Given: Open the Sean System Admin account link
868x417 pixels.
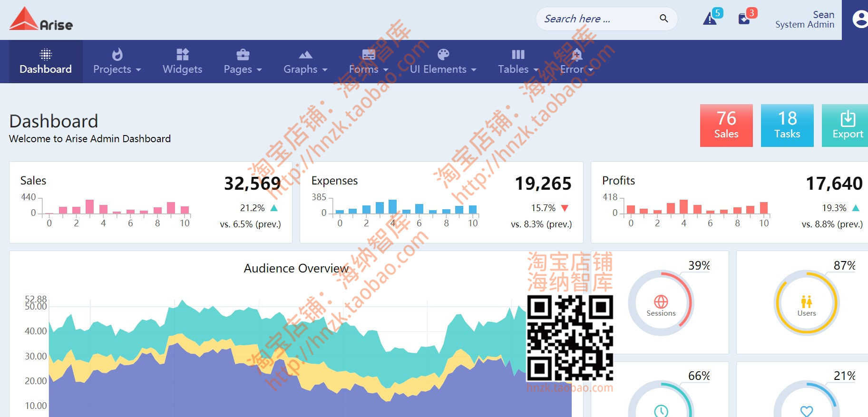Looking at the screenshot, I should (x=805, y=19).
